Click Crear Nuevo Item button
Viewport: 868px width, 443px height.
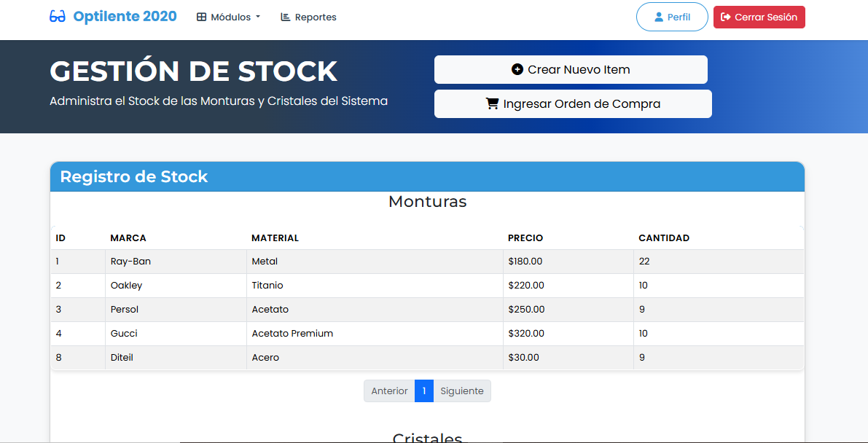[571, 70]
